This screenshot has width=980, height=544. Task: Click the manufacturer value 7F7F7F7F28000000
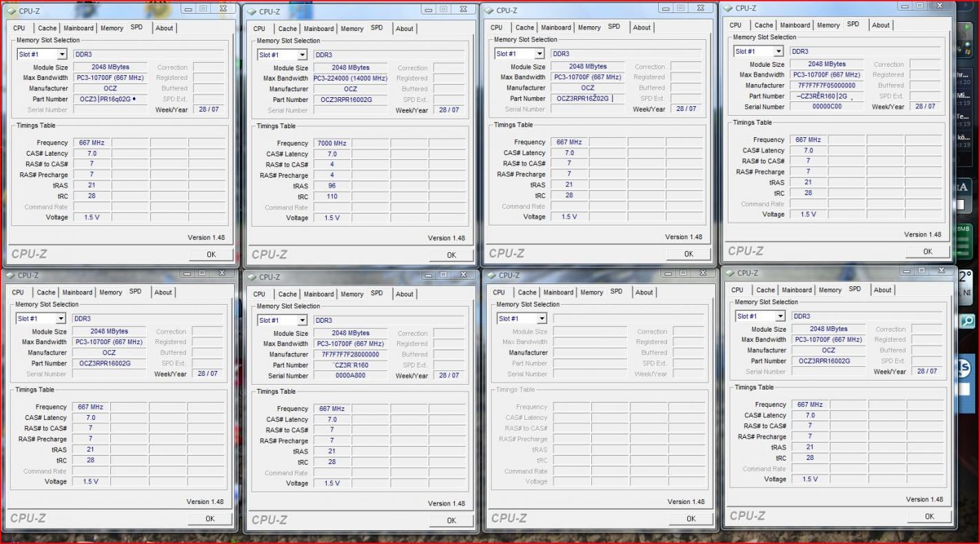tap(351, 354)
